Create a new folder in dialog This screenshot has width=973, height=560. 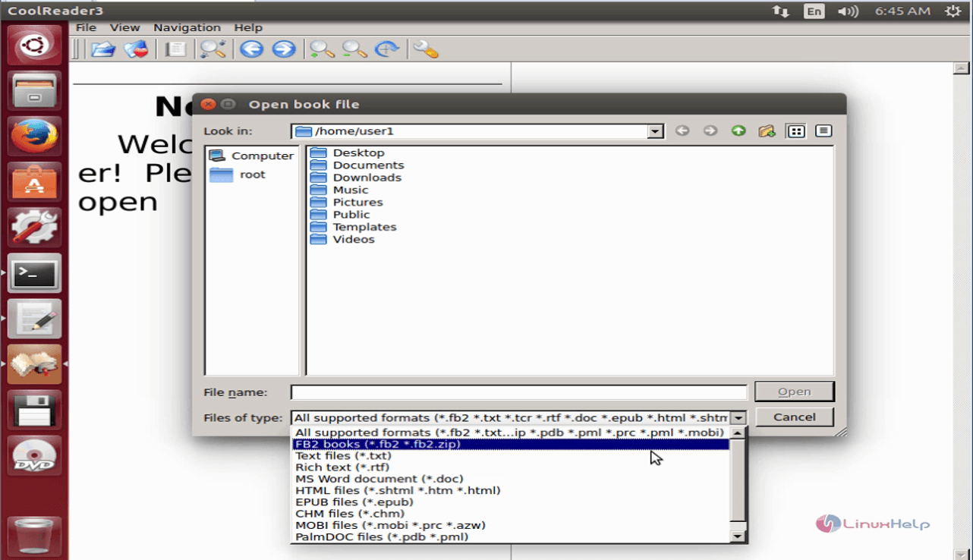767,131
